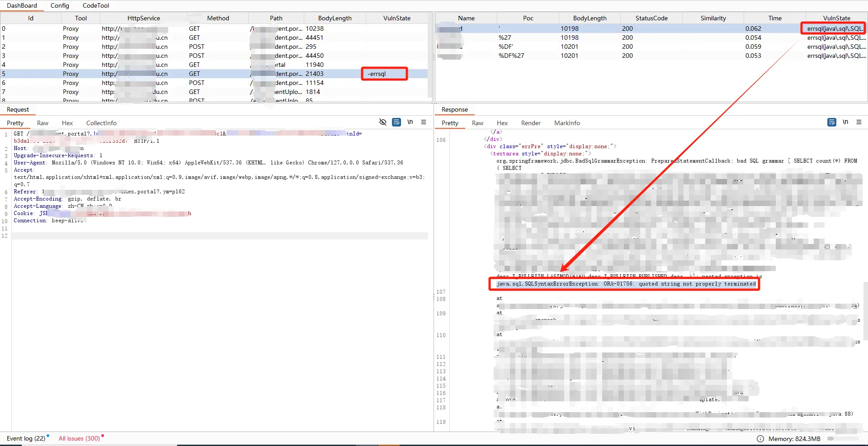Sort the left table by HttpService column
Viewport: 868px width, 446px height.
144,18
